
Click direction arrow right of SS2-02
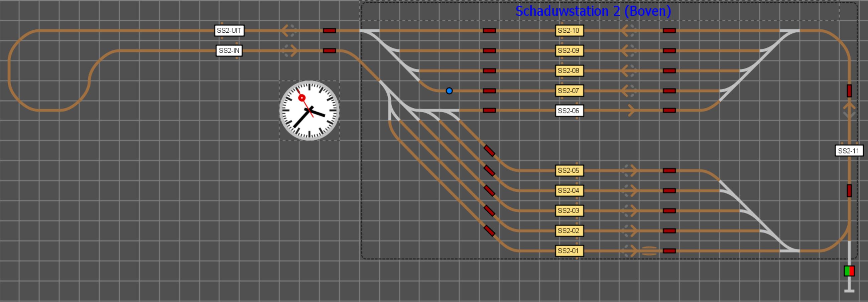[630, 231]
